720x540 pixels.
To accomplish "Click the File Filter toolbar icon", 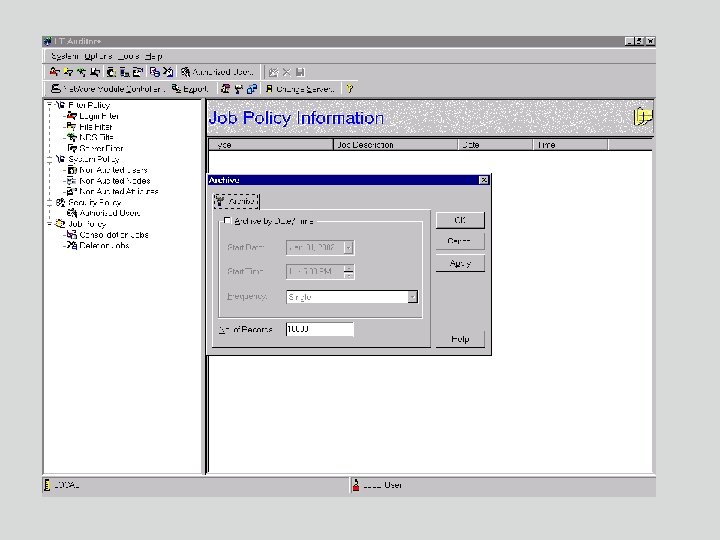I will (68, 72).
